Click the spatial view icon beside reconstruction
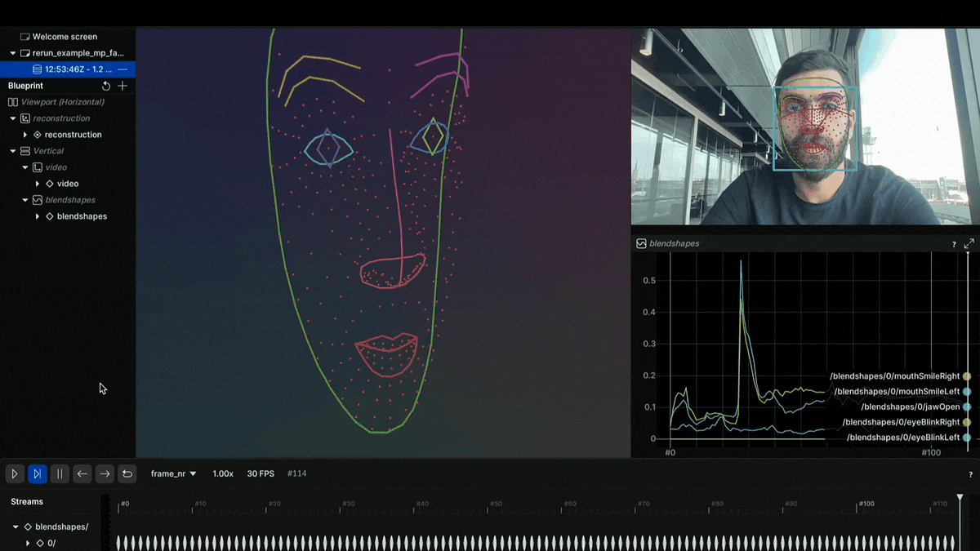980x551 pixels. click(x=24, y=118)
